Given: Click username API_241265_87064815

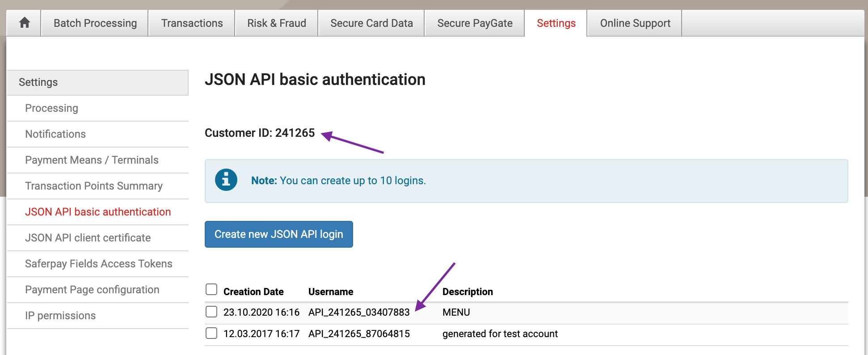Looking at the screenshot, I should click(x=359, y=334).
